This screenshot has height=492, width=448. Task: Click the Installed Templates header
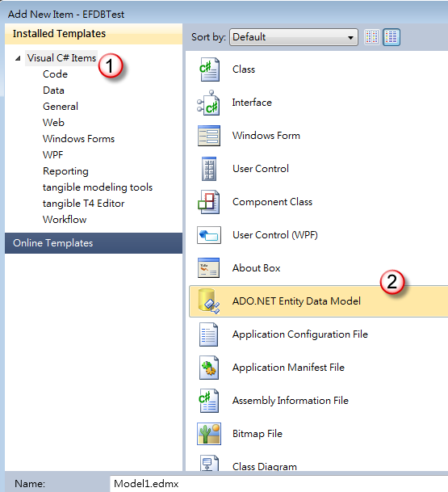94,34
